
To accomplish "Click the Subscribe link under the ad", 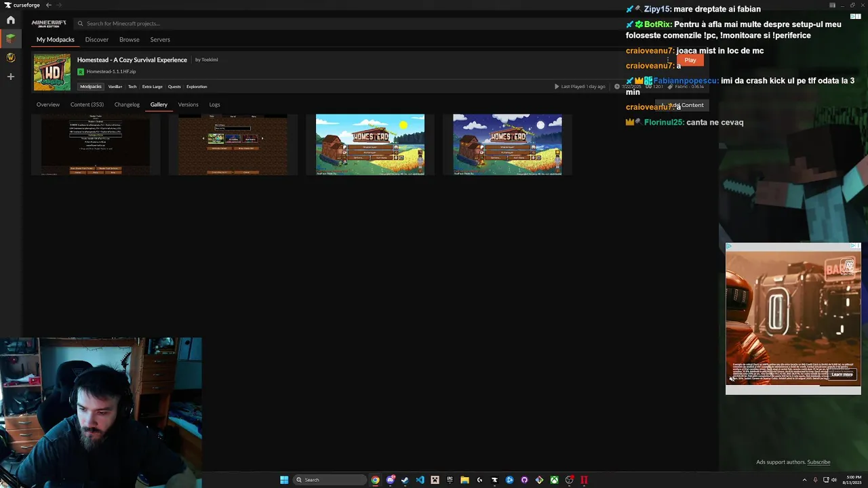I will tap(818, 462).
